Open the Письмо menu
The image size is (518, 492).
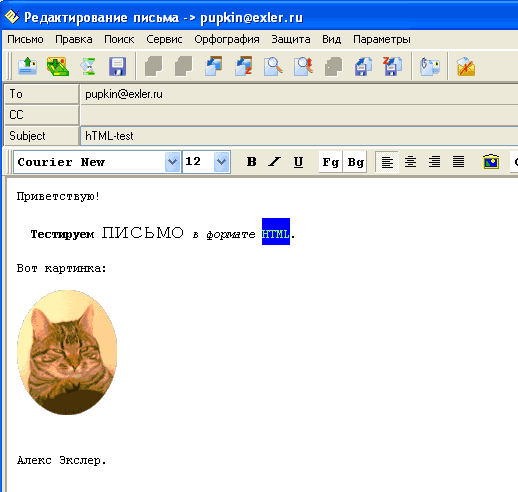(25, 39)
